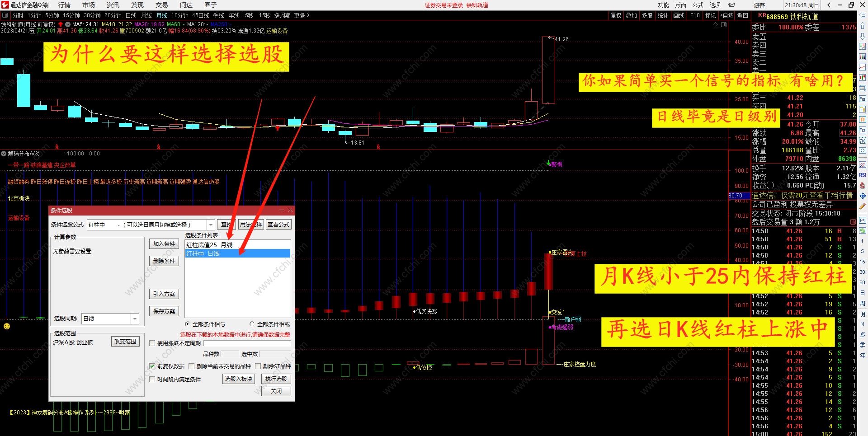Viewport: 868px width, 436px height.
Task: Click the title bar back chevron icon
Action: (829, 5)
